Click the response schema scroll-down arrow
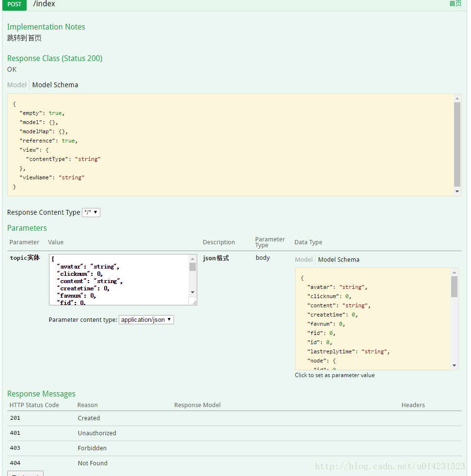 (457, 191)
